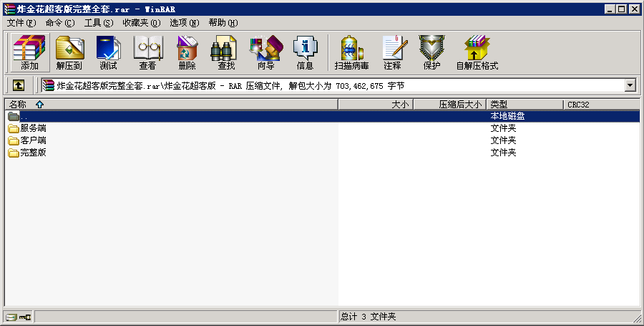The height and width of the screenshot is (326, 644).
Task: Convert using 自解压格式 (SFX) icon
Action: click(477, 52)
